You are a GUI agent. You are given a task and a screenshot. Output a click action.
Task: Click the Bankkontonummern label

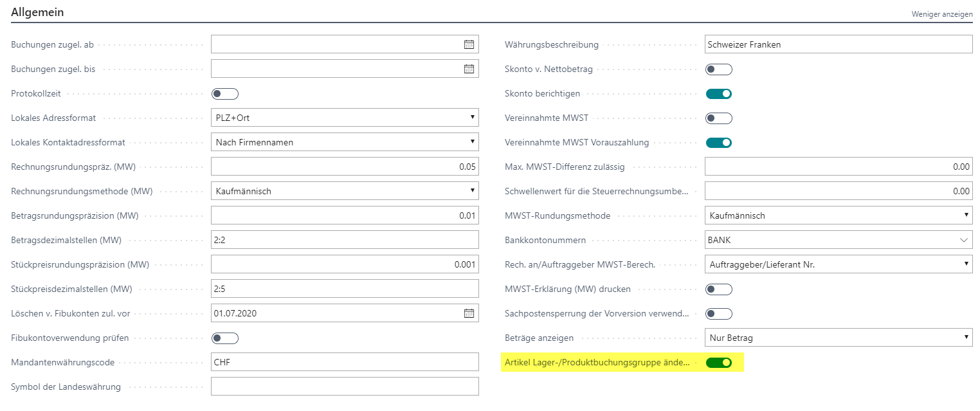click(x=545, y=241)
